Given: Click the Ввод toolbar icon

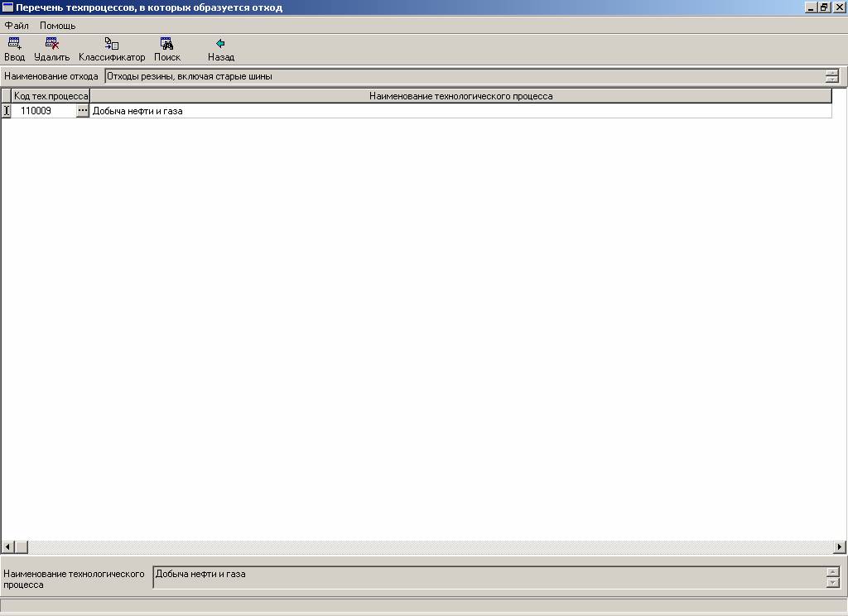Looking at the screenshot, I should 14,44.
